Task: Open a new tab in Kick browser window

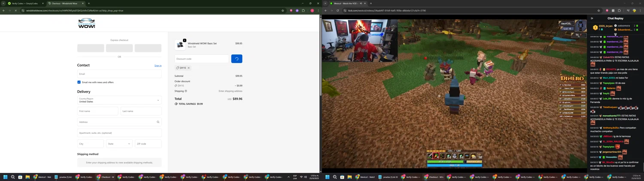Action: 371,3
